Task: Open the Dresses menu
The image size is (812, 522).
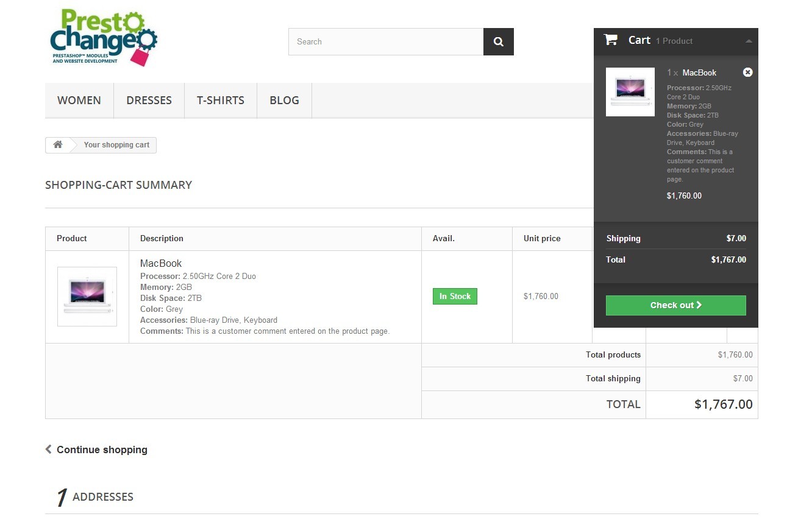Action: click(149, 101)
